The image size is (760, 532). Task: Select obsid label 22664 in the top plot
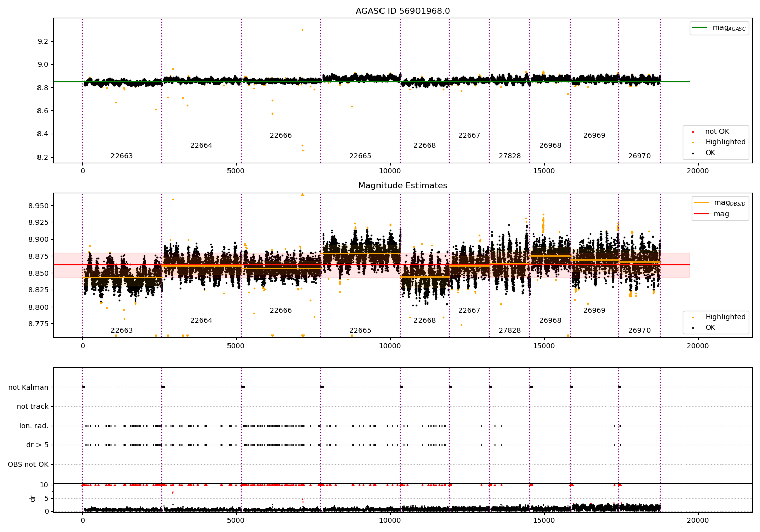(x=201, y=146)
